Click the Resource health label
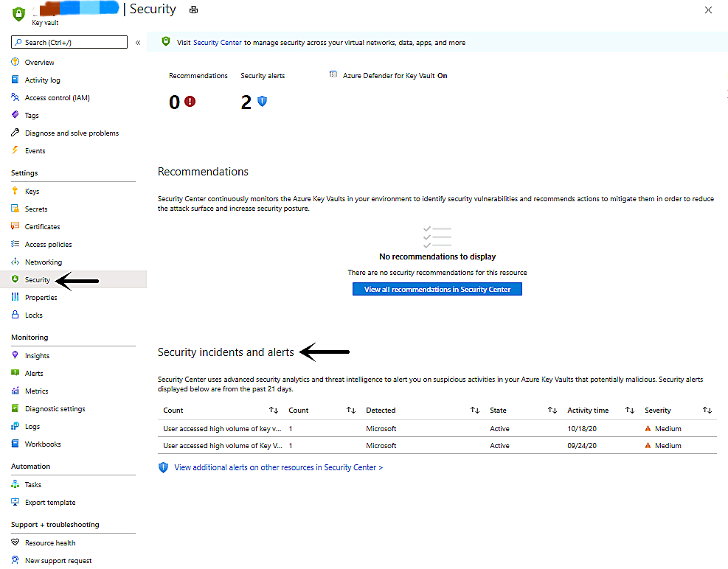The image size is (728, 569). click(50, 542)
